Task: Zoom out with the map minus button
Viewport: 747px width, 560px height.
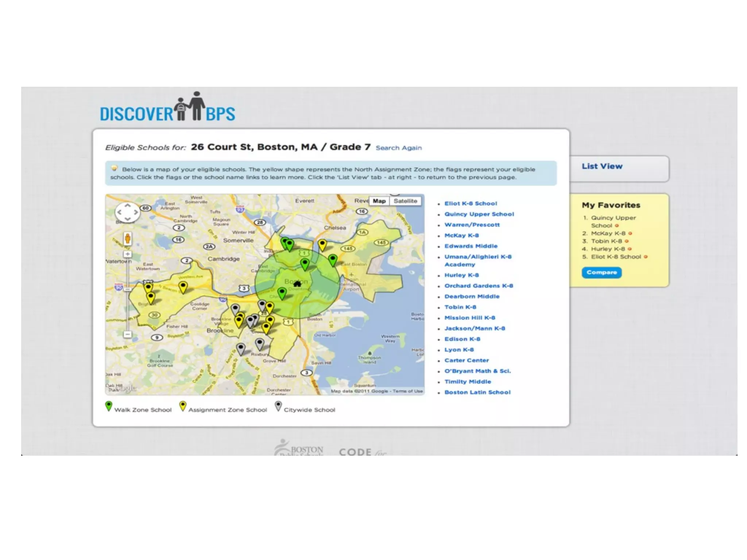Action: point(128,334)
